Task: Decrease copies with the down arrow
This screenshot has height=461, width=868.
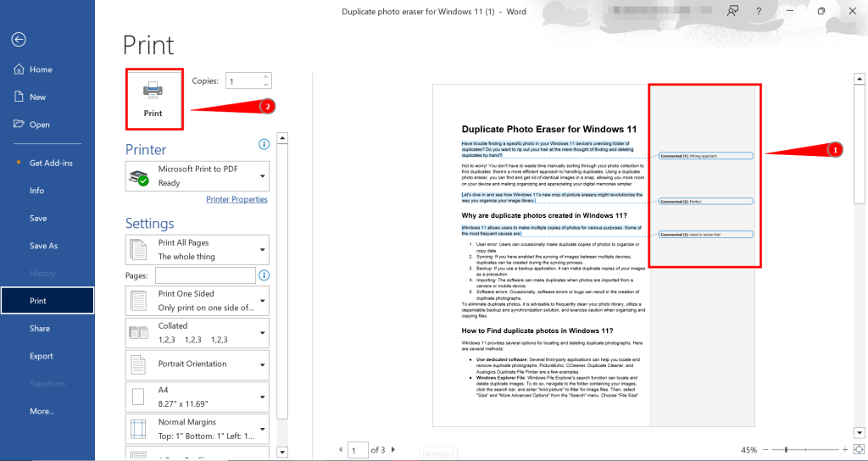Action: (x=266, y=85)
